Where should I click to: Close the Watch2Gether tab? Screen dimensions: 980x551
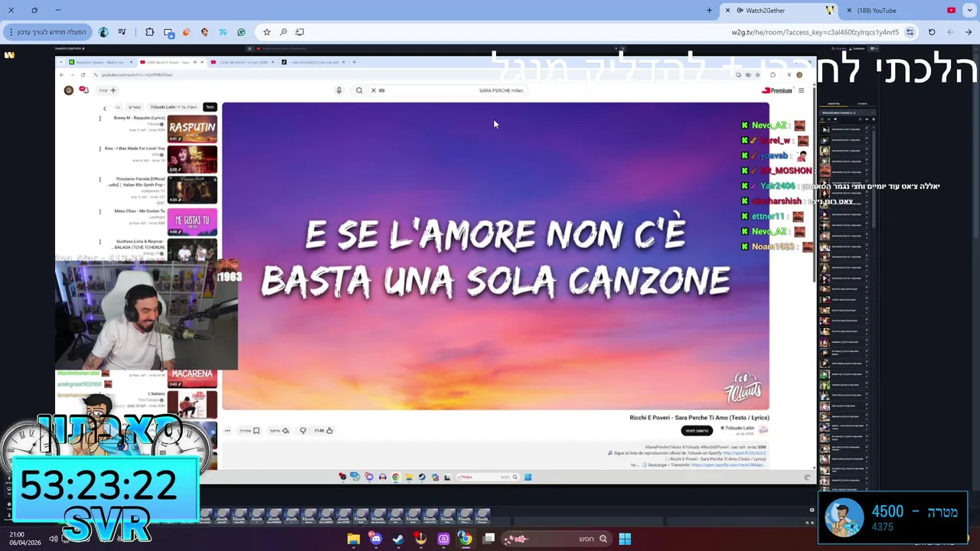[x=727, y=10]
